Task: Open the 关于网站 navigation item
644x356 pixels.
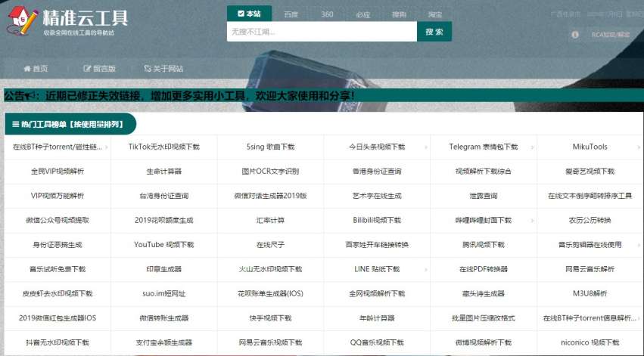Action: pos(163,69)
